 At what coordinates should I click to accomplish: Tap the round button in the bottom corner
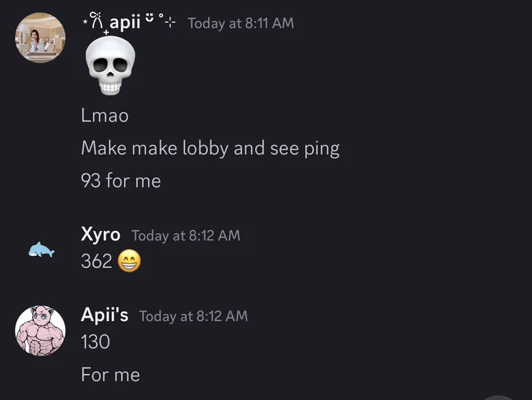pos(498,398)
